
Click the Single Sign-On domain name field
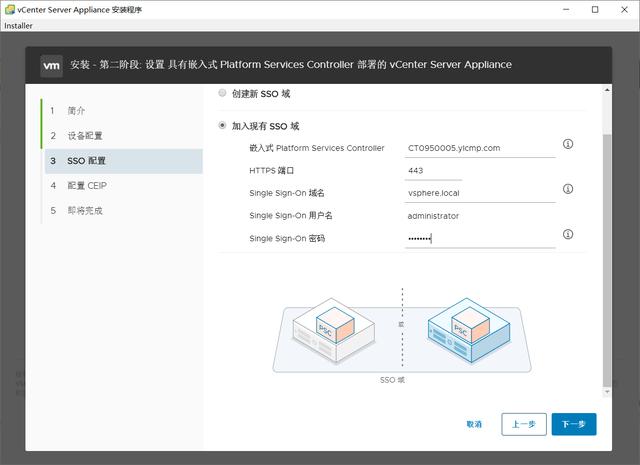pyautogui.click(x=480, y=193)
